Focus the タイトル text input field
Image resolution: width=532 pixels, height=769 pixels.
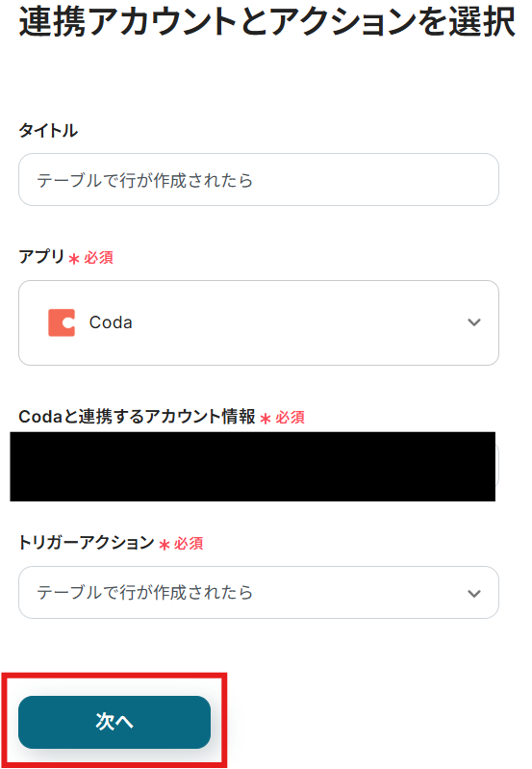pos(259,180)
